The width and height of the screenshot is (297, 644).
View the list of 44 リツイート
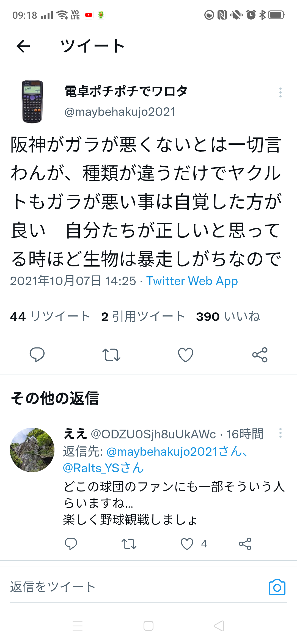(x=50, y=316)
